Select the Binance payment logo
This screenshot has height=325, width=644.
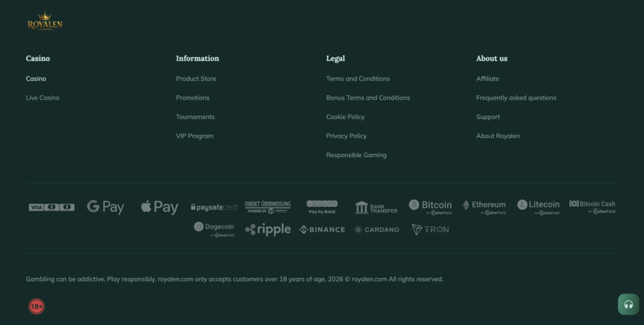click(x=322, y=230)
